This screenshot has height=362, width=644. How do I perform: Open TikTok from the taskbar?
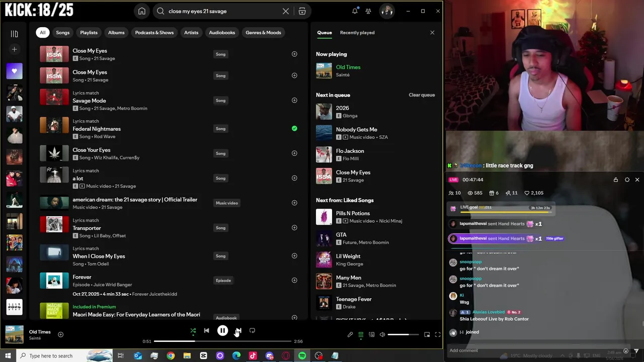tap(253, 356)
